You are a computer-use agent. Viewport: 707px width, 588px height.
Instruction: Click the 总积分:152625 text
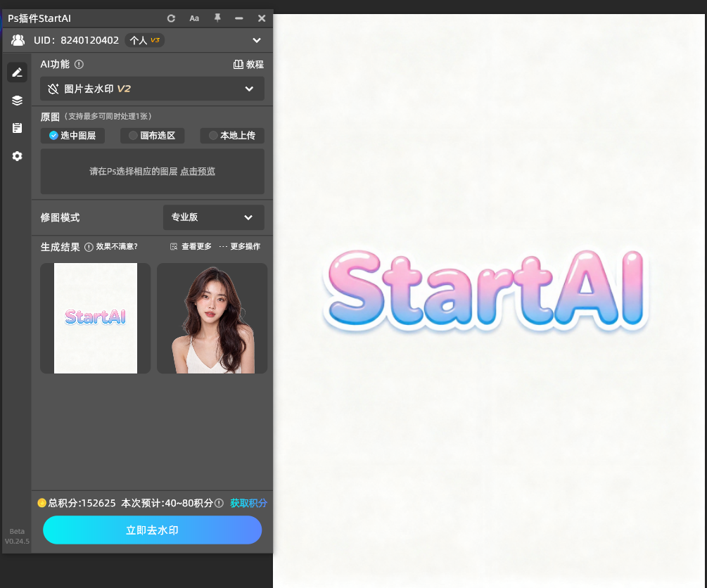[x=82, y=503]
